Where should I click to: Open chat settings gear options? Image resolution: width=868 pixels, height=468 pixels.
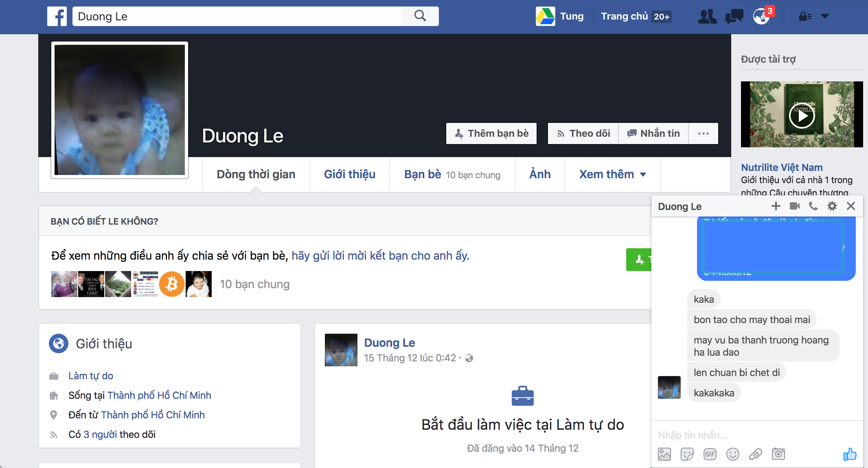(x=832, y=206)
